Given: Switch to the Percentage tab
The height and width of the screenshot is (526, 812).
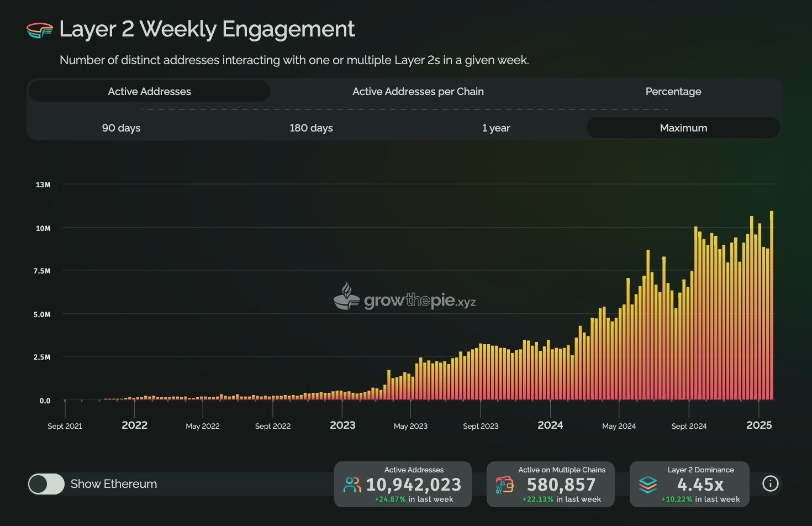Looking at the screenshot, I should [673, 91].
